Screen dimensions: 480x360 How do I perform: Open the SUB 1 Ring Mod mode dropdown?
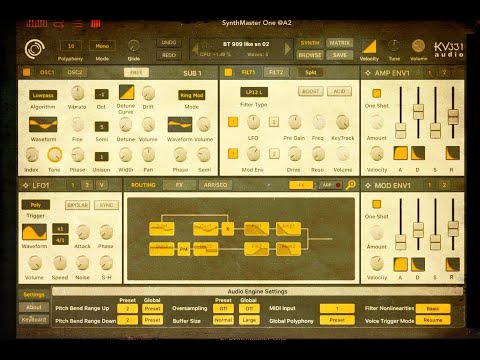coord(192,95)
